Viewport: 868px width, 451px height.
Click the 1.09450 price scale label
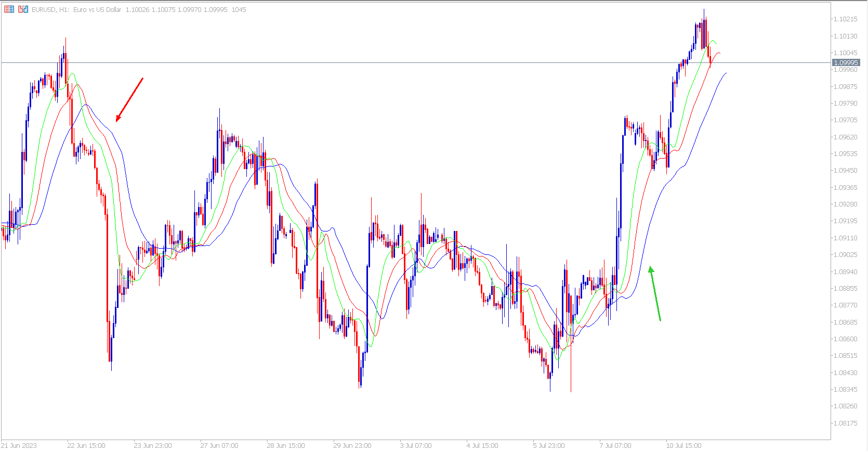pos(846,171)
